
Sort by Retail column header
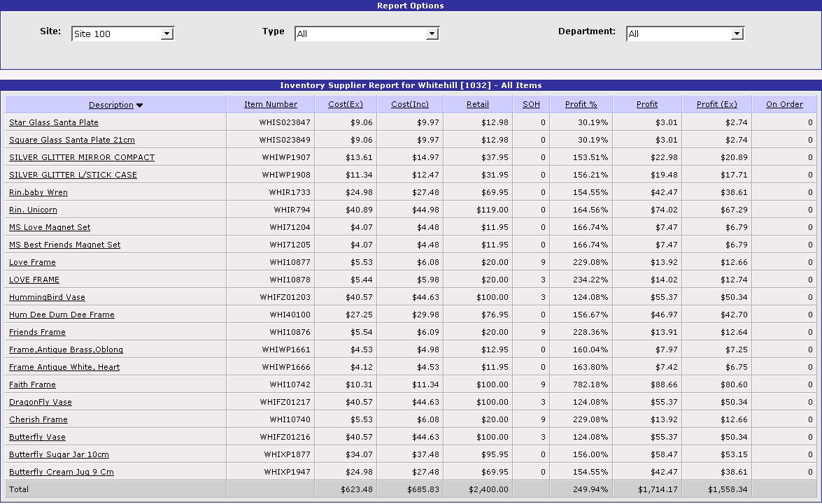point(478,104)
